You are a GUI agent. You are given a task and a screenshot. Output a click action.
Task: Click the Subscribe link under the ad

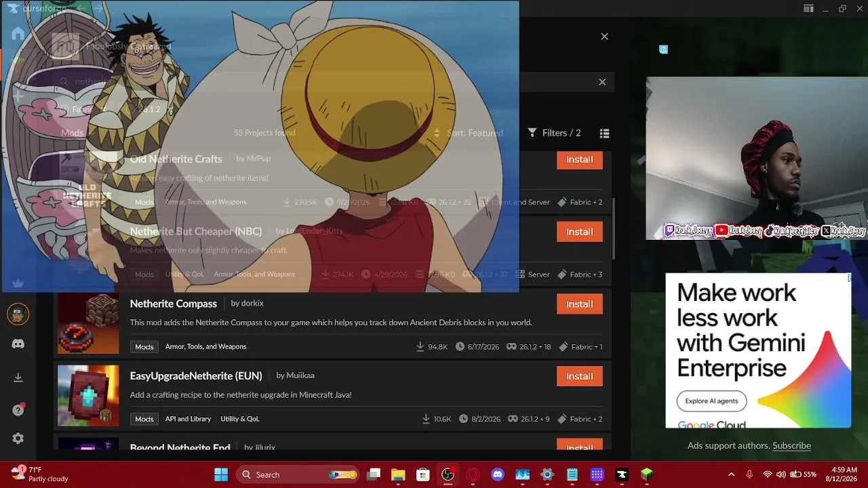(791, 445)
